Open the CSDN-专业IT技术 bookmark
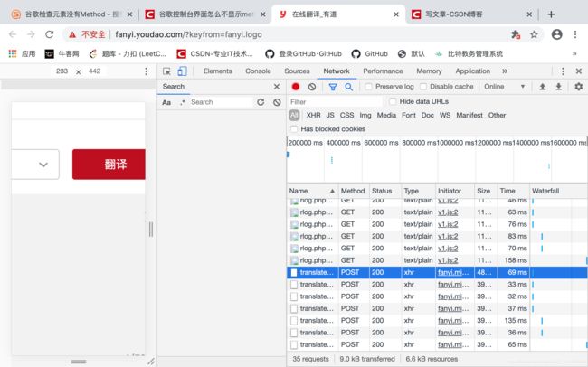588x367 pixels. (215, 53)
